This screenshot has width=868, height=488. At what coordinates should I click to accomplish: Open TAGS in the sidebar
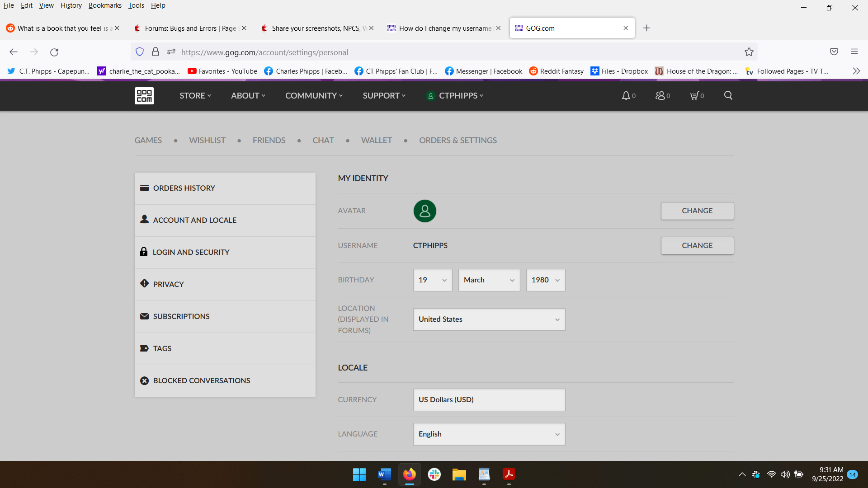click(225, 349)
